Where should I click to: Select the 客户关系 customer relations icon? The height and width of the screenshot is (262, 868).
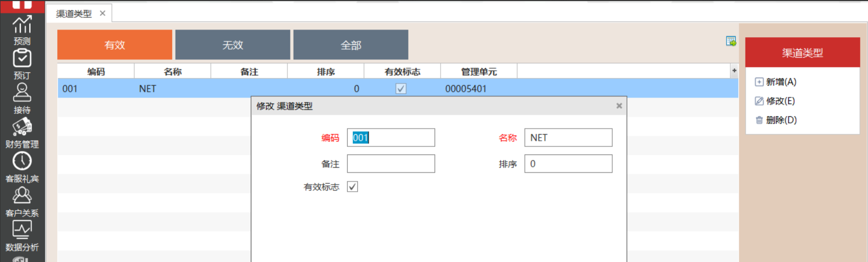click(22, 196)
